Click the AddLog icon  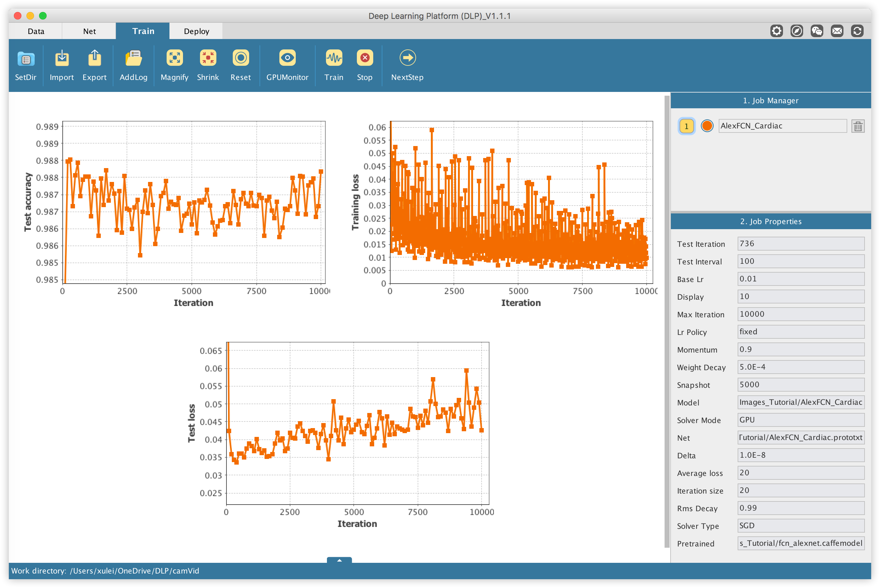click(134, 59)
